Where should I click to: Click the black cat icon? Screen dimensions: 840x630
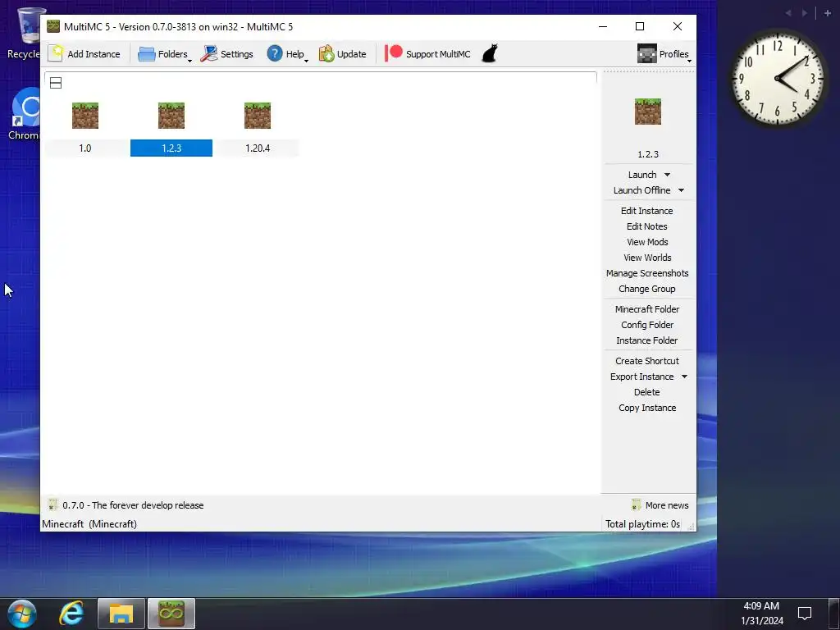coord(490,53)
